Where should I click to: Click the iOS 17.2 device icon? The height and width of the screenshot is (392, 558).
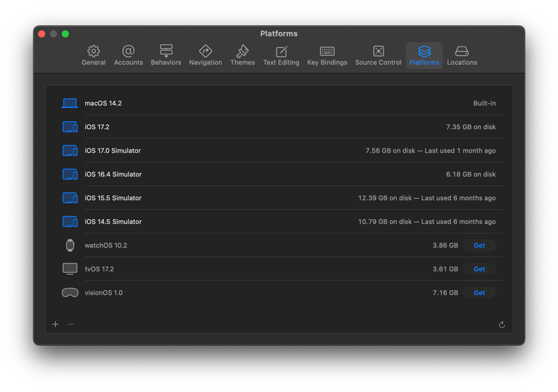tap(70, 127)
